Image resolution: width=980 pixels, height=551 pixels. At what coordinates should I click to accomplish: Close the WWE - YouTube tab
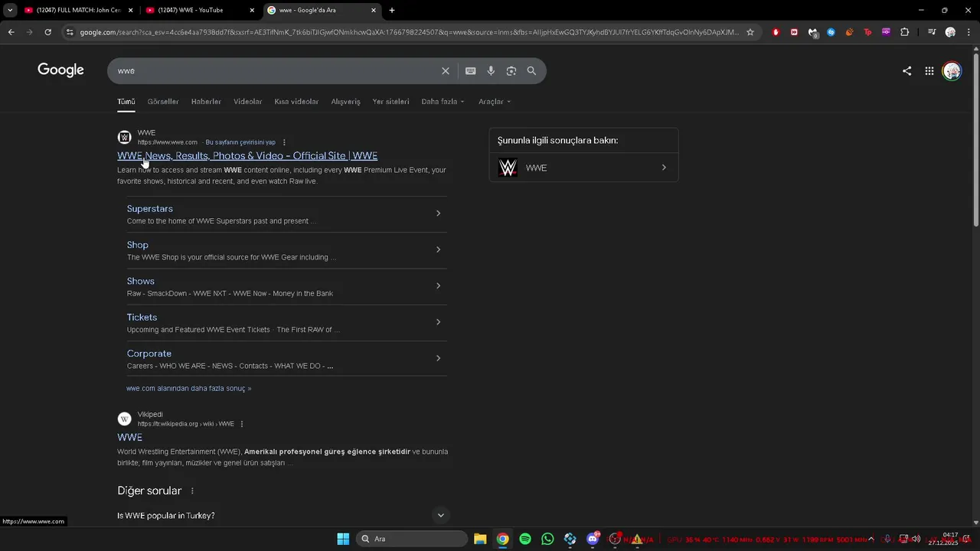(x=252, y=10)
